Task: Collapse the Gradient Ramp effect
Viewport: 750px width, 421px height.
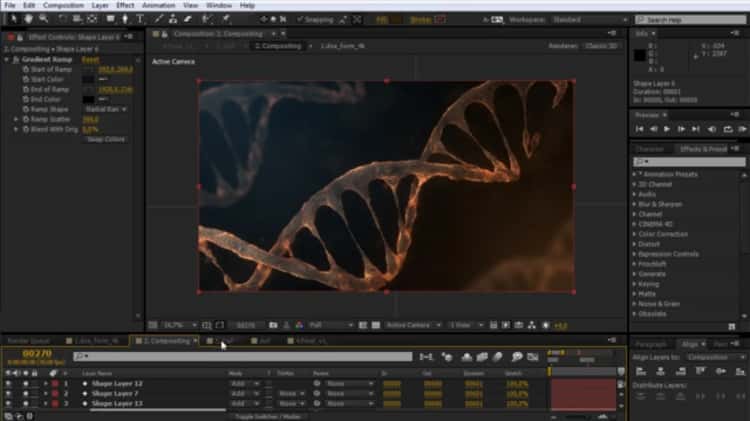Action: (x=6, y=60)
